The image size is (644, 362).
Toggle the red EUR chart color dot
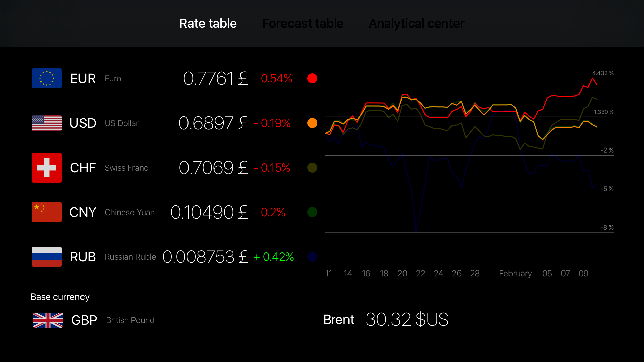312,78
